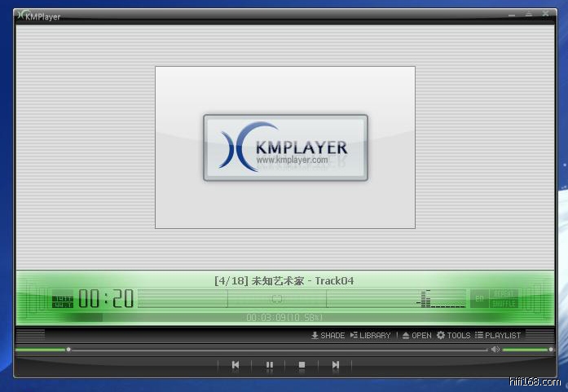Show the PLAYLIST panel
Viewport: 568px width, 392px height.
(x=498, y=335)
